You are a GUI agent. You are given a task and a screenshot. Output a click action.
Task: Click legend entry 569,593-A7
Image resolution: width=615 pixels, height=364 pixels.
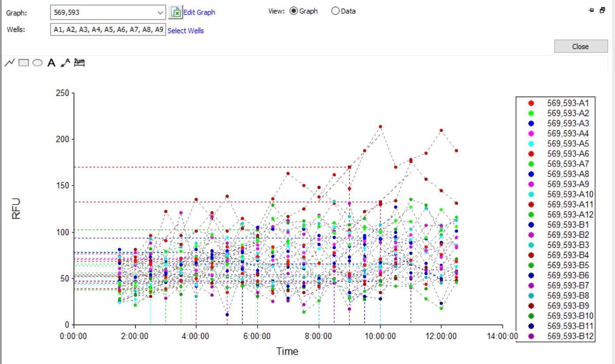click(x=568, y=164)
